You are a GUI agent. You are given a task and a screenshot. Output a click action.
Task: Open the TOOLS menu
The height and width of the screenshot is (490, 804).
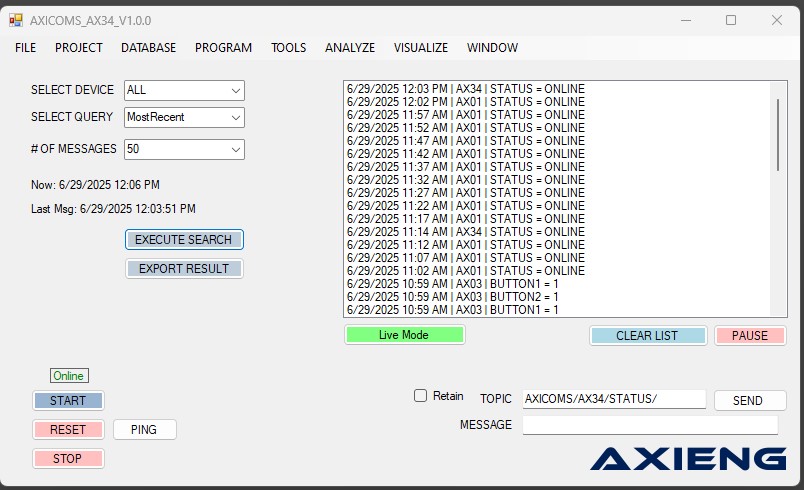pos(289,48)
